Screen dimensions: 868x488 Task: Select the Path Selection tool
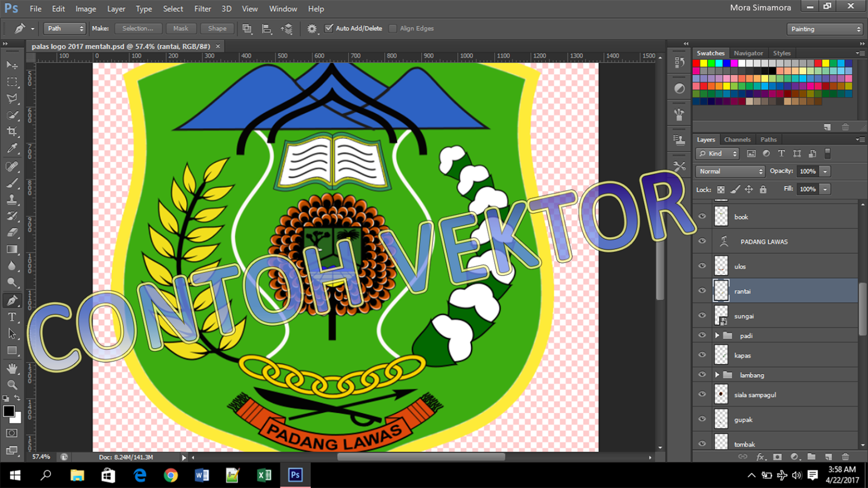[x=12, y=334]
